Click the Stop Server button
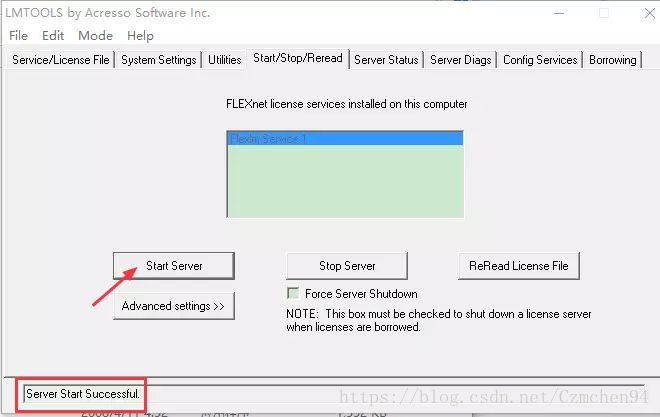Image resolution: width=660 pixels, height=417 pixels. [347, 266]
